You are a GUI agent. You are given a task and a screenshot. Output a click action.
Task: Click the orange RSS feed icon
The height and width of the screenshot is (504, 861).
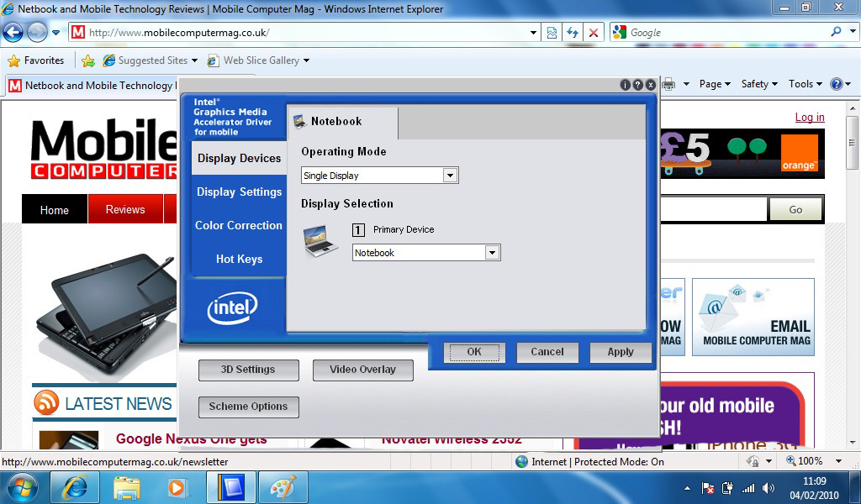[46, 402]
